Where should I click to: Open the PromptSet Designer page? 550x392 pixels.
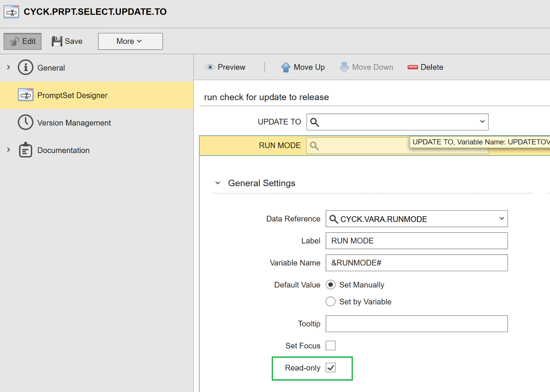72,95
